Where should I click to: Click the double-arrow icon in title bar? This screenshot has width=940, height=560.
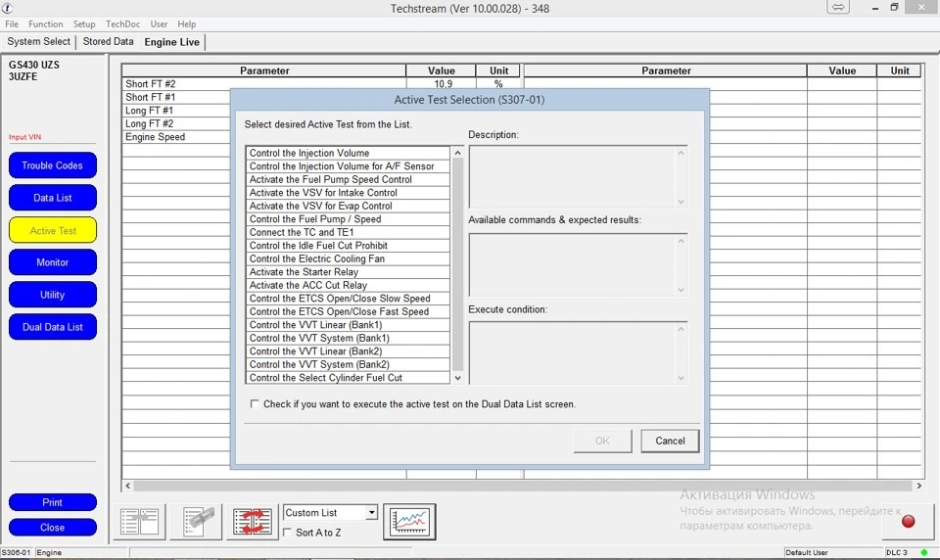pos(838,7)
